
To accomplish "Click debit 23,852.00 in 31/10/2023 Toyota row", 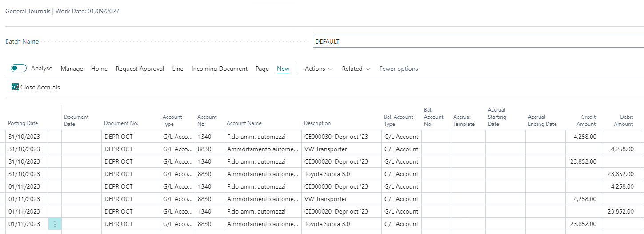I will coord(620,174).
